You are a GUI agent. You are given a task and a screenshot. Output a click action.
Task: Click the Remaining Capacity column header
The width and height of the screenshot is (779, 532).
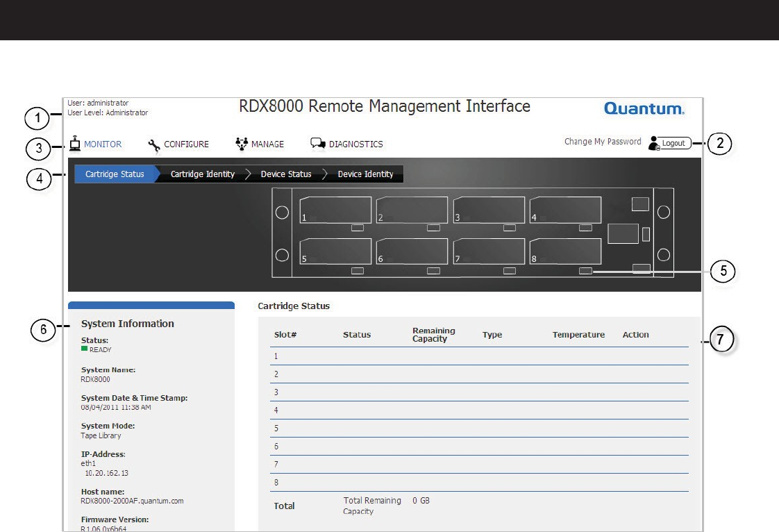point(434,335)
